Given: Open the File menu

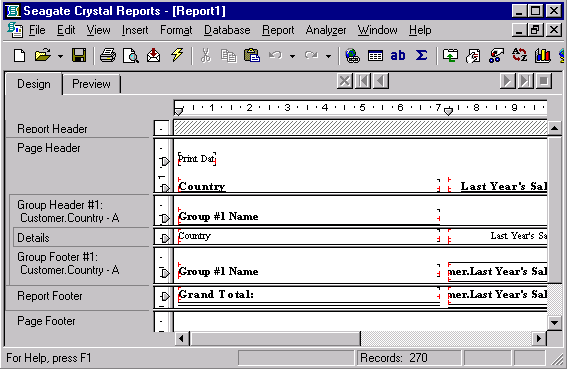Looking at the screenshot, I should click(37, 30).
